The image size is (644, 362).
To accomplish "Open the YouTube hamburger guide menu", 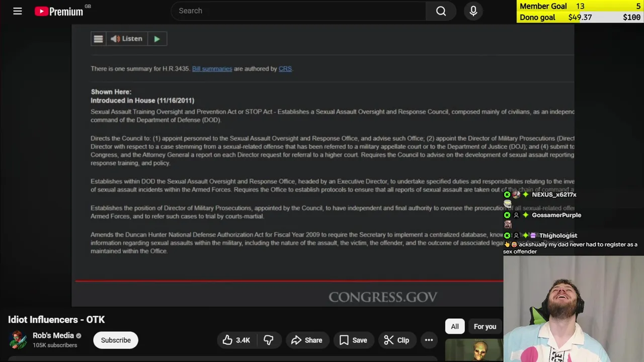I will pyautogui.click(x=18, y=11).
